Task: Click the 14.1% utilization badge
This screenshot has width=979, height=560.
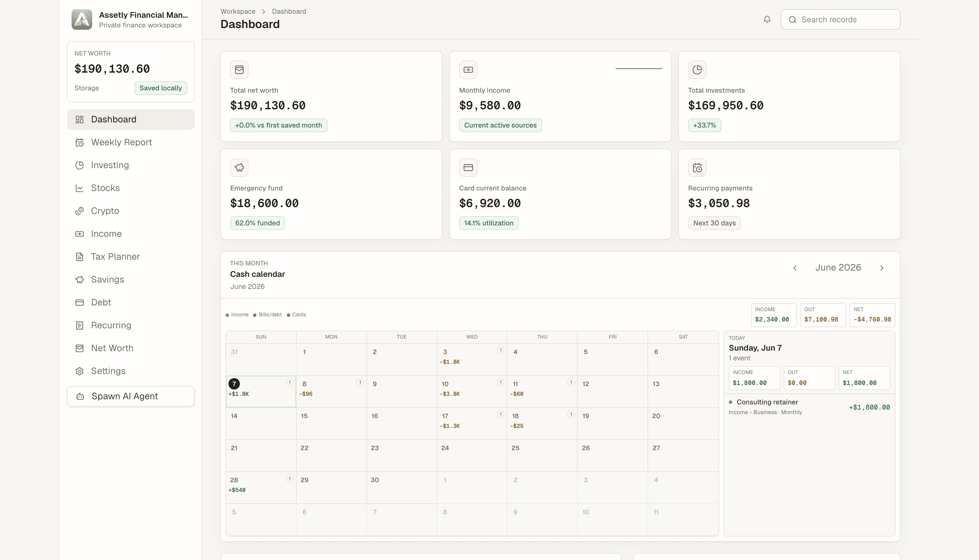Action: pos(489,223)
